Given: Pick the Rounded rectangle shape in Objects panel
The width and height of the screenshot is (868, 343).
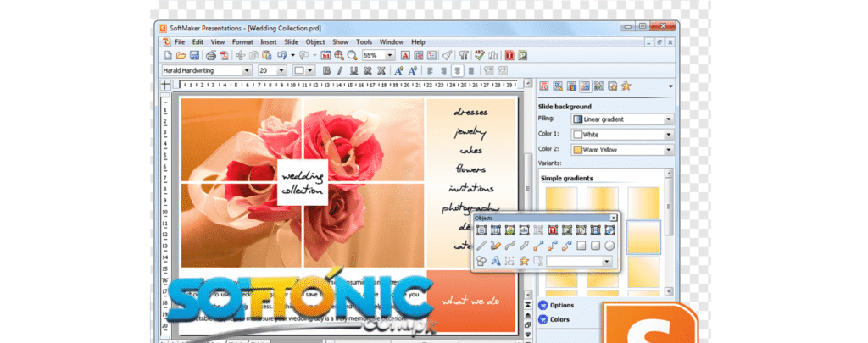Looking at the screenshot, I should point(596,245).
